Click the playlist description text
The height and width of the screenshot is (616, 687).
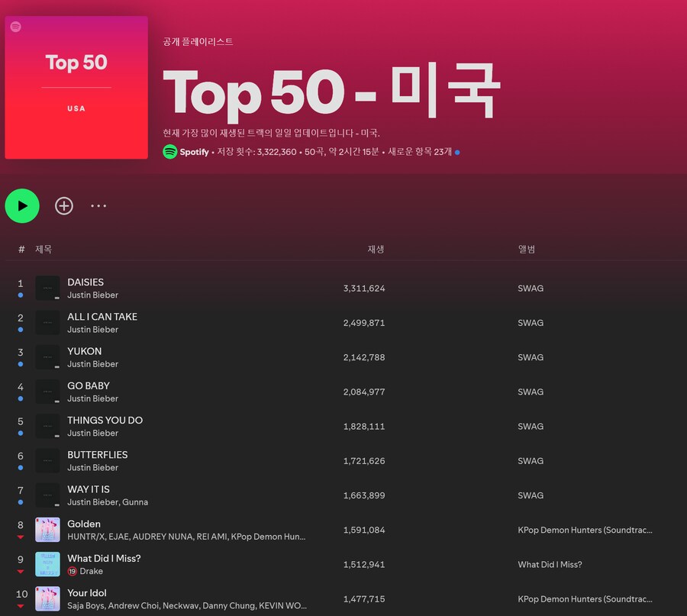[x=271, y=133]
